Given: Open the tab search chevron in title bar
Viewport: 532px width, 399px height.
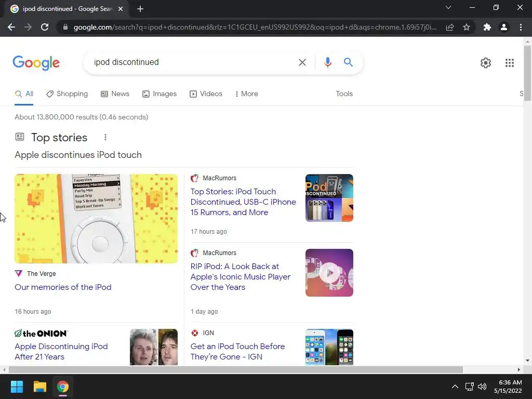Looking at the screenshot, I should (x=448, y=7).
